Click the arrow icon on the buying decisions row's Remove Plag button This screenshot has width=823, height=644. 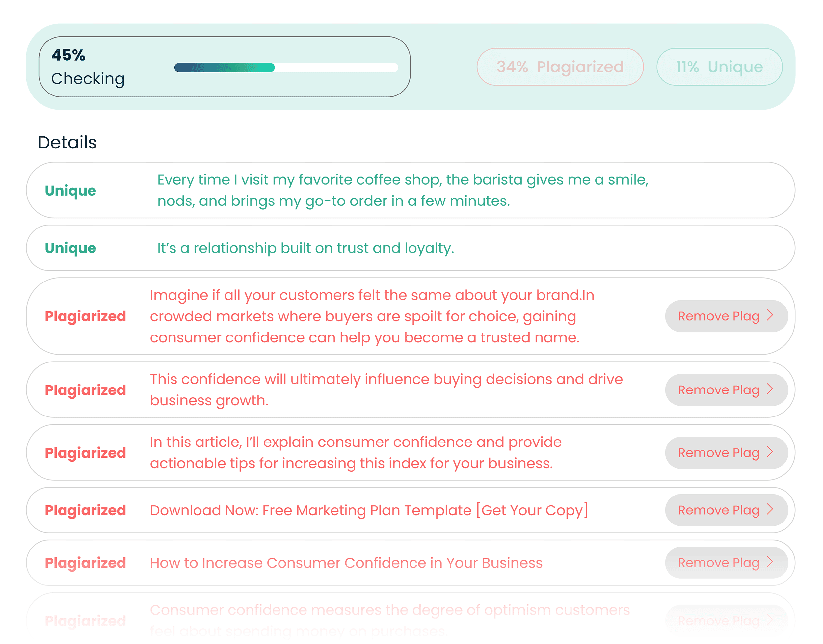(770, 390)
